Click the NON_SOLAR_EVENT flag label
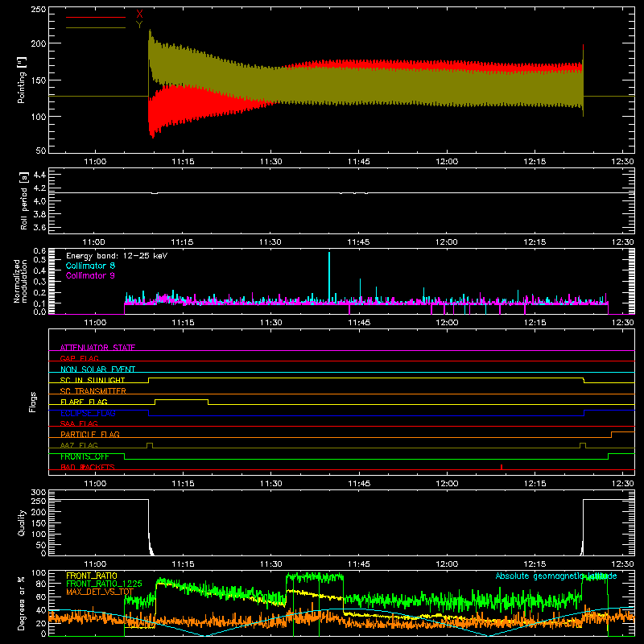Image resolution: width=644 pixels, height=644 pixels. tap(97, 369)
